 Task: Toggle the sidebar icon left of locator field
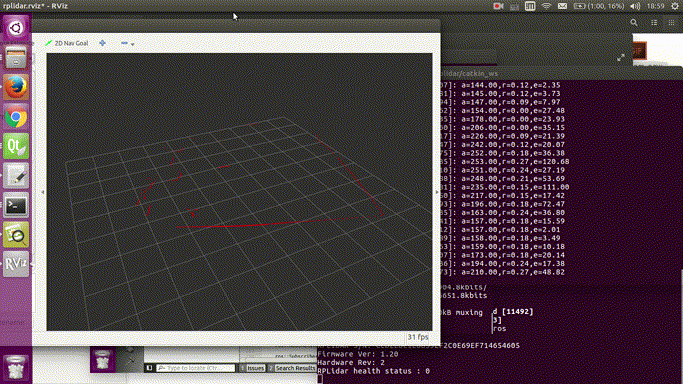[x=149, y=368]
